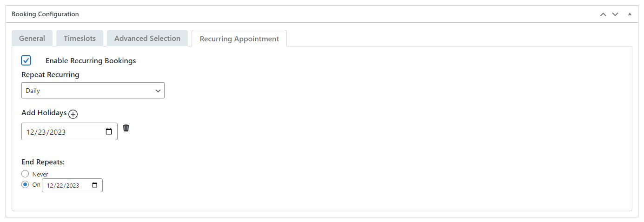The height and width of the screenshot is (222, 644).
Task: Open calendar picker for end repeat date
Action: click(95, 185)
